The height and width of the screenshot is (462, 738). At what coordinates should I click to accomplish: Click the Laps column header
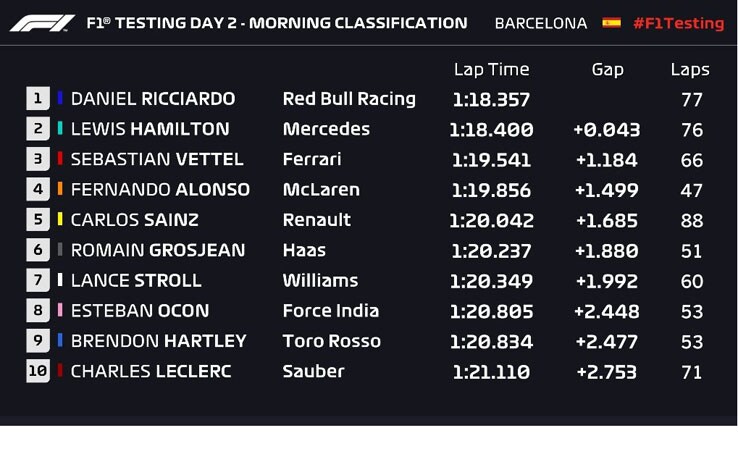click(x=690, y=70)
